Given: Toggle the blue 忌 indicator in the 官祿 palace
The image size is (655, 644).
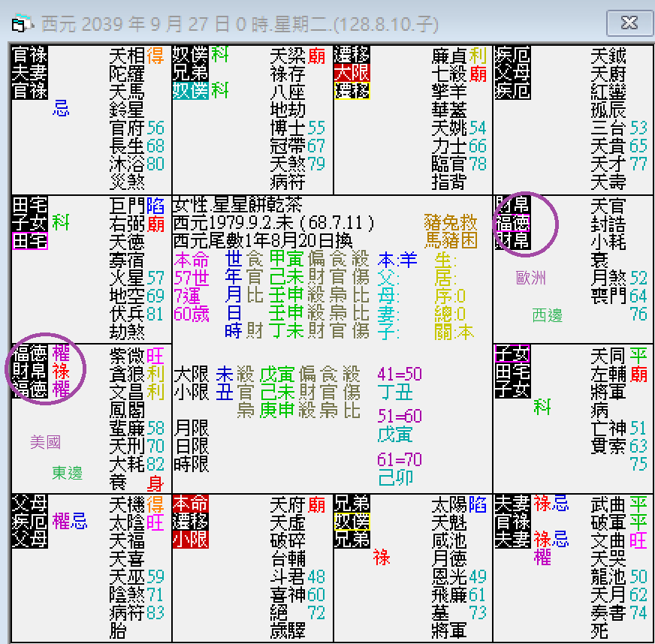Looking at the screenshot, I should pos(60,109).
